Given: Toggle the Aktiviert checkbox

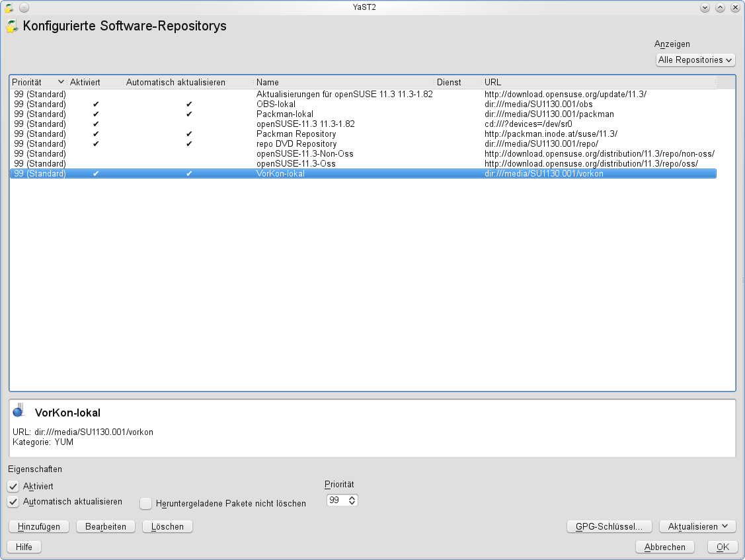Looking at the screenshot, I should point(13,487).
